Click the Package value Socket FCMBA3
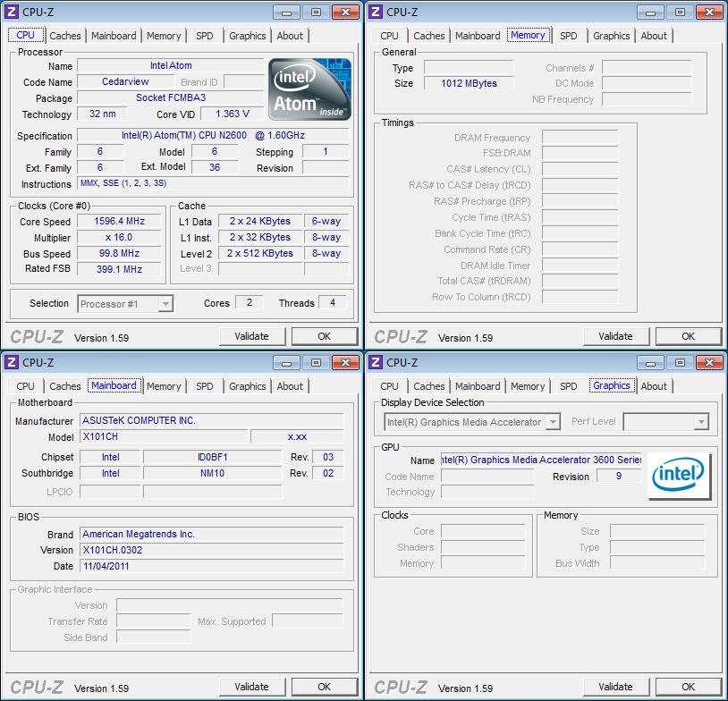 tap(171, 97)
